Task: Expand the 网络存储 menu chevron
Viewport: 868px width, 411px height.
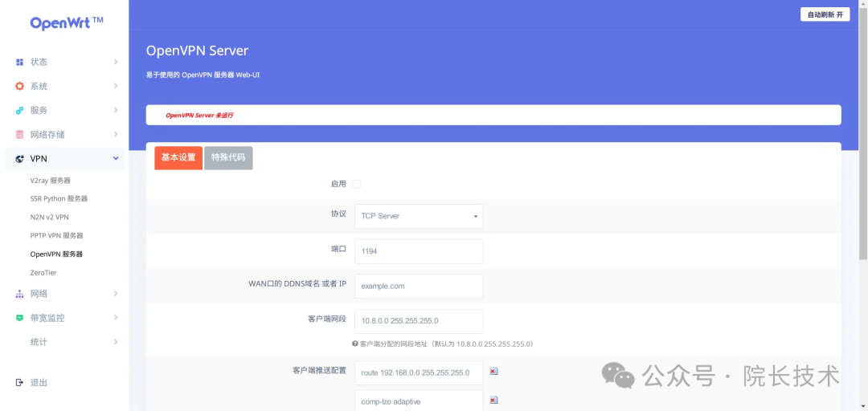Action: tap(116, 134)
